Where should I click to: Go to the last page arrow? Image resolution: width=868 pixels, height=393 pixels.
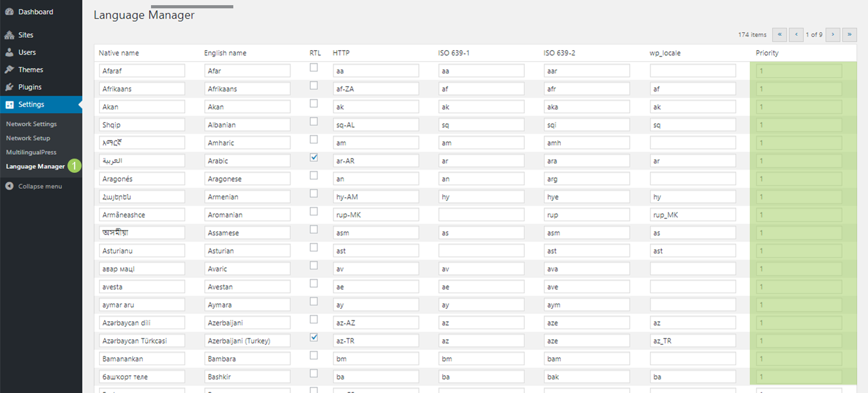point(850,35)
